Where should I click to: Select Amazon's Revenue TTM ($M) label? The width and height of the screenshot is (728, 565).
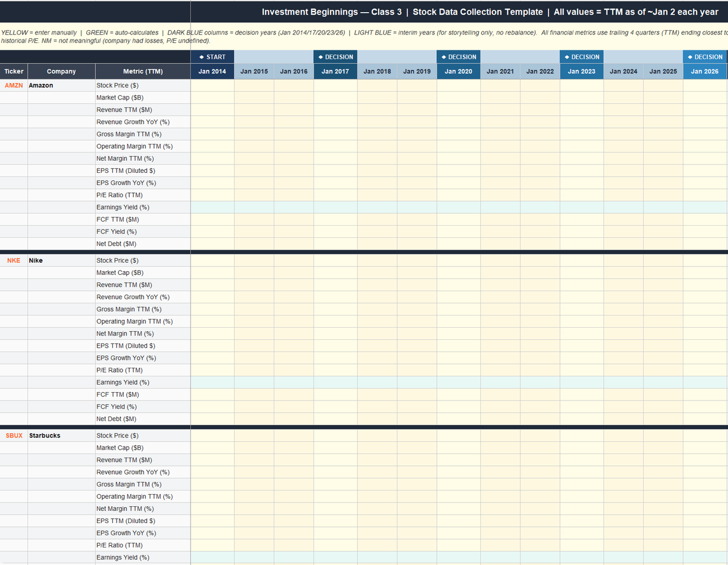point(143,110)
